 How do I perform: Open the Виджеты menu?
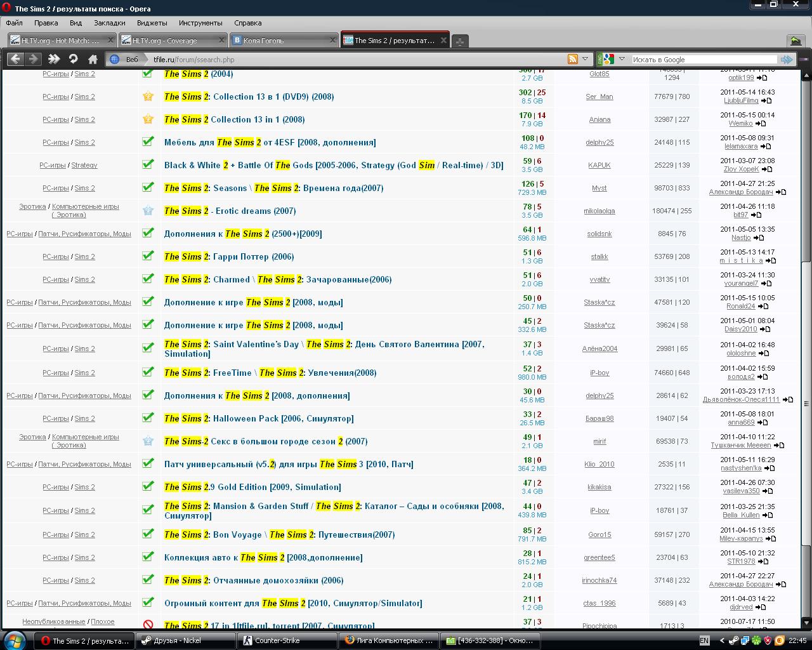152,23
